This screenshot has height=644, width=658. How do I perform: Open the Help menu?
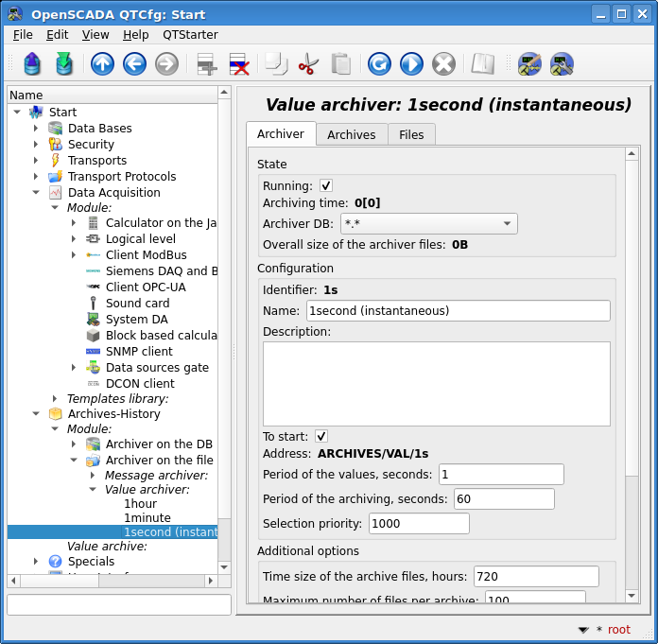tap(135, 34)
